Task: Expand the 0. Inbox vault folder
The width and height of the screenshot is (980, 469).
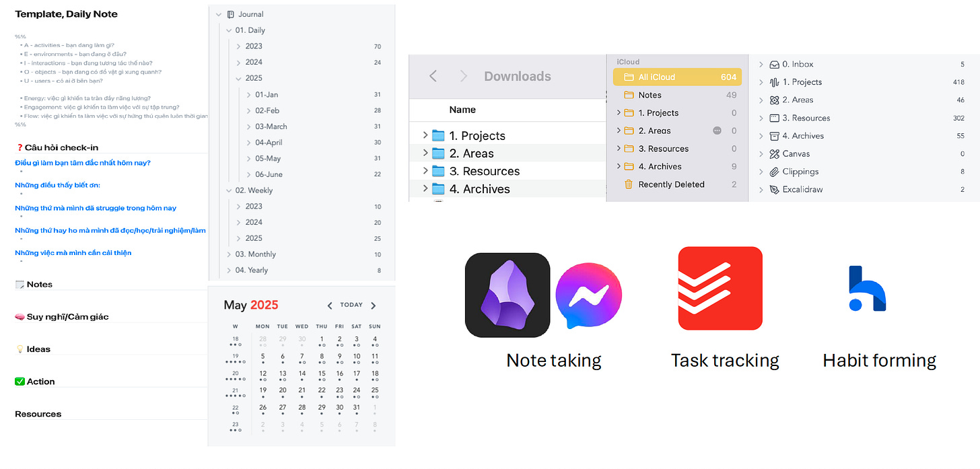Action: (x=761, y=65)
